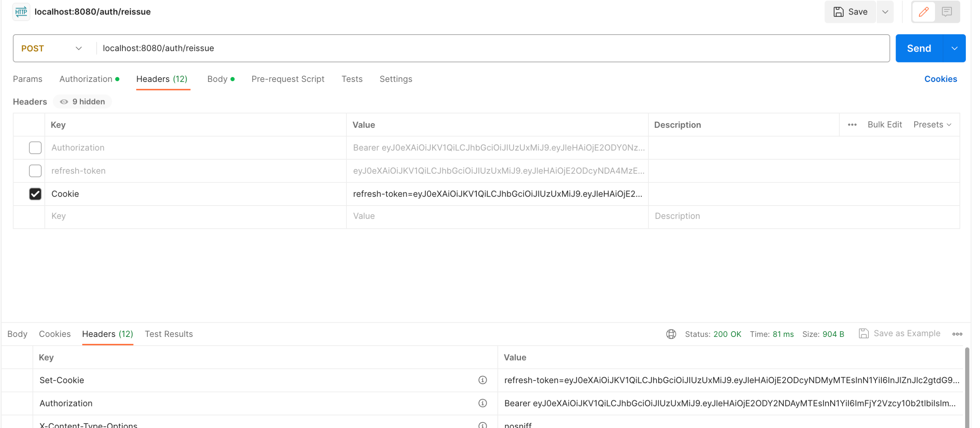
Task: Open the Presets dropdown
Action: coord(932,125)
